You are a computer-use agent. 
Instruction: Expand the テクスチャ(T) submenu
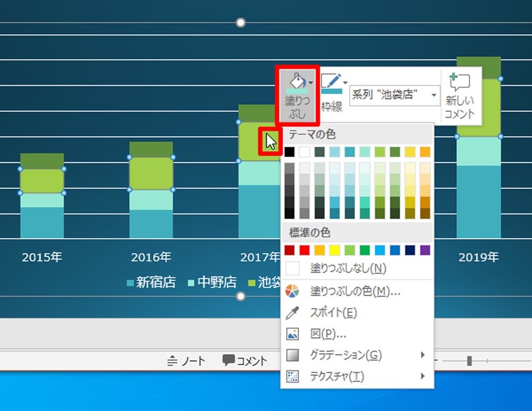coord(357,376)
